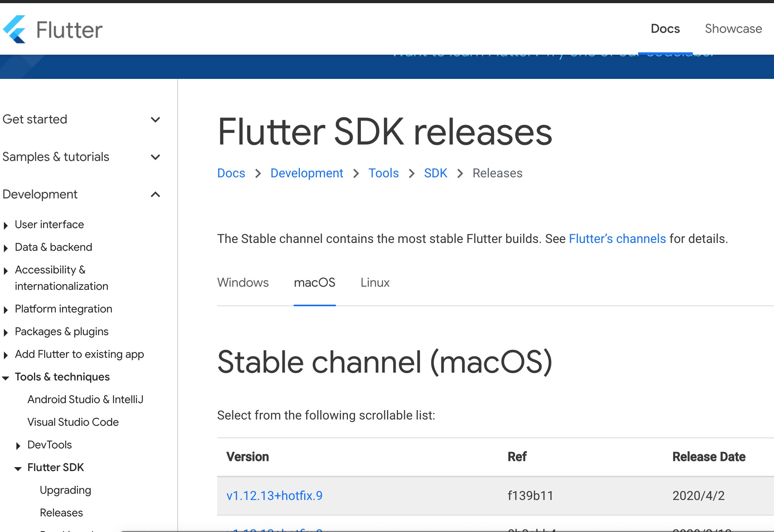Open the Docs navigation item
This screenshot has height=532, width=774.
[665, 29]
